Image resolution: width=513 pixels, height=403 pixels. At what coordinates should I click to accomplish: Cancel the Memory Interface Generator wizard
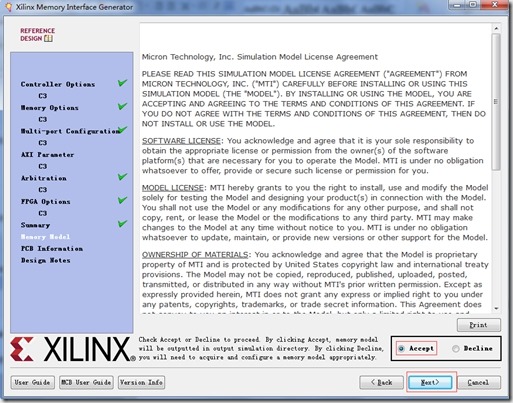pos(479,382)
